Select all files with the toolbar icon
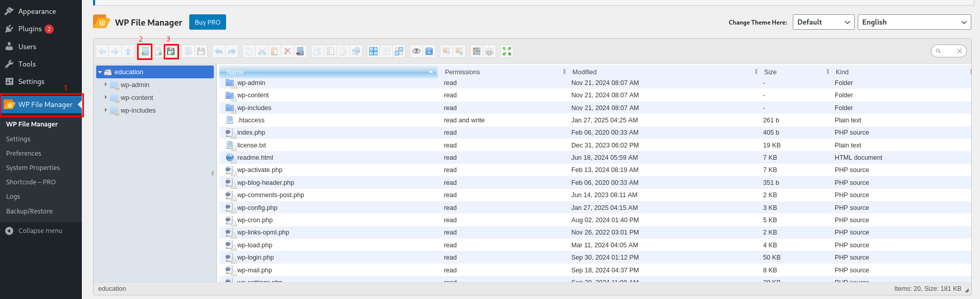 tap(373, 51)
